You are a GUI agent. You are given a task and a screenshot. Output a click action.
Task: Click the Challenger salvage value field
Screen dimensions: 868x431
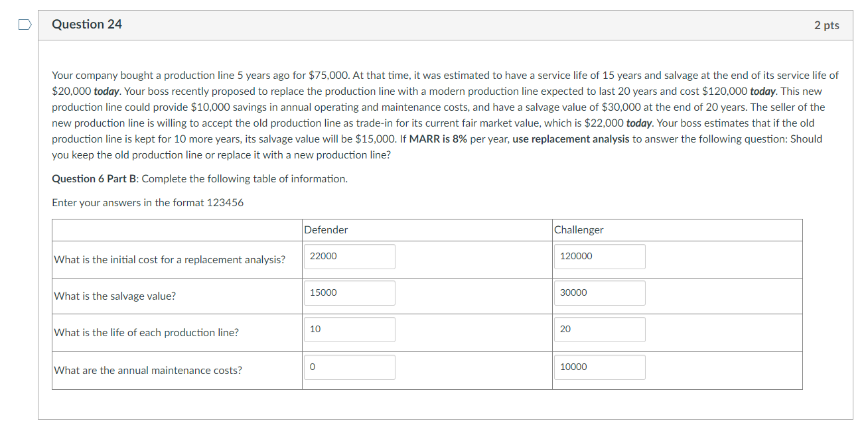600,293
